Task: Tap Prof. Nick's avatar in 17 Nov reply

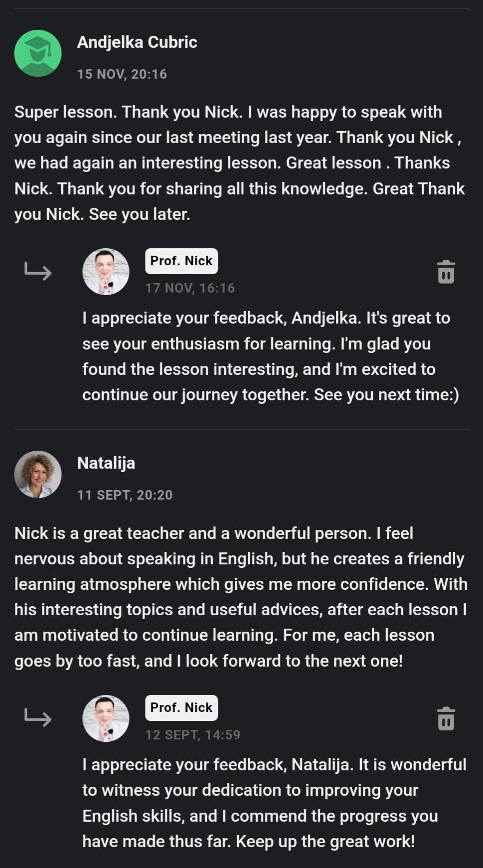Action: click(x=106, y=272)
